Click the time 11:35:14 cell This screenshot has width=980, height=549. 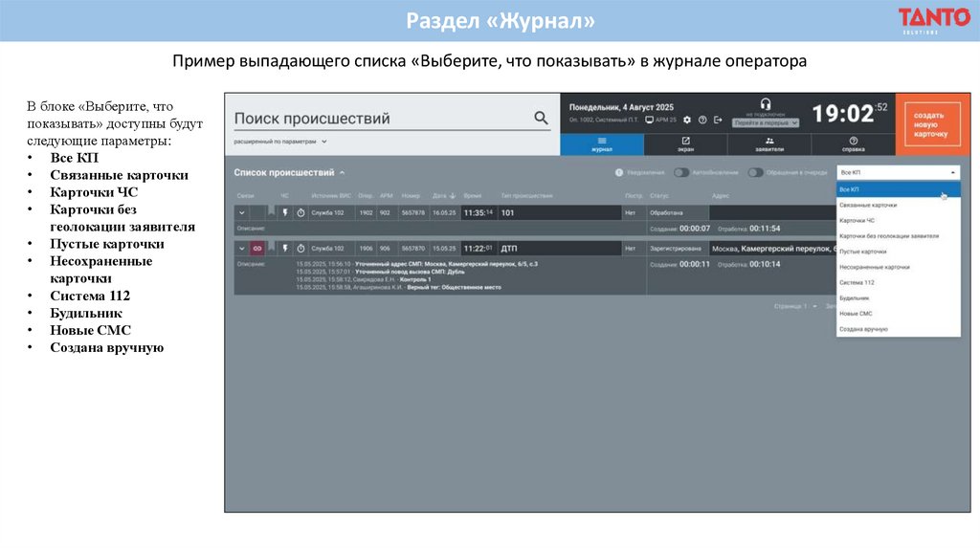point(479,213)
